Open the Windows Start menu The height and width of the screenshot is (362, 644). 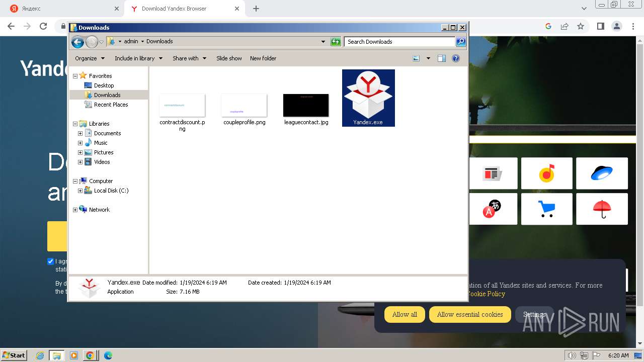click(14, 355)
